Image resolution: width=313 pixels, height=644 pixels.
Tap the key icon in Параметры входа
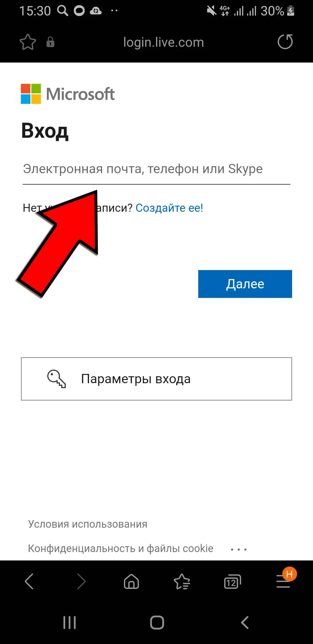(x=57, y=379)
